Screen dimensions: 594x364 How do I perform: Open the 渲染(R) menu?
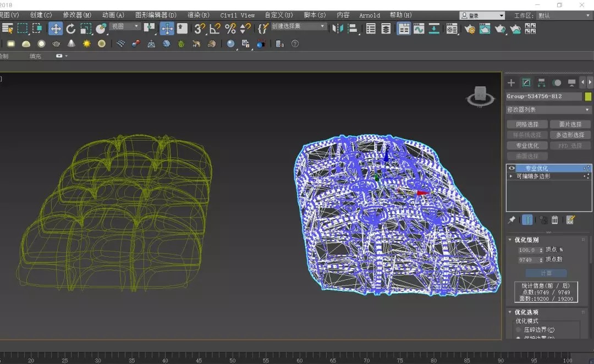tap(198, 15)
